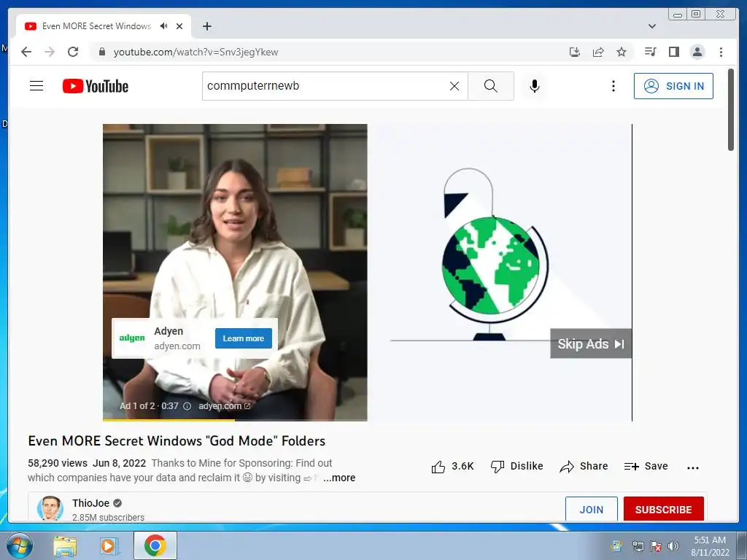
Task: Click the page vertical scrollbar
Action: pos(731,110)
